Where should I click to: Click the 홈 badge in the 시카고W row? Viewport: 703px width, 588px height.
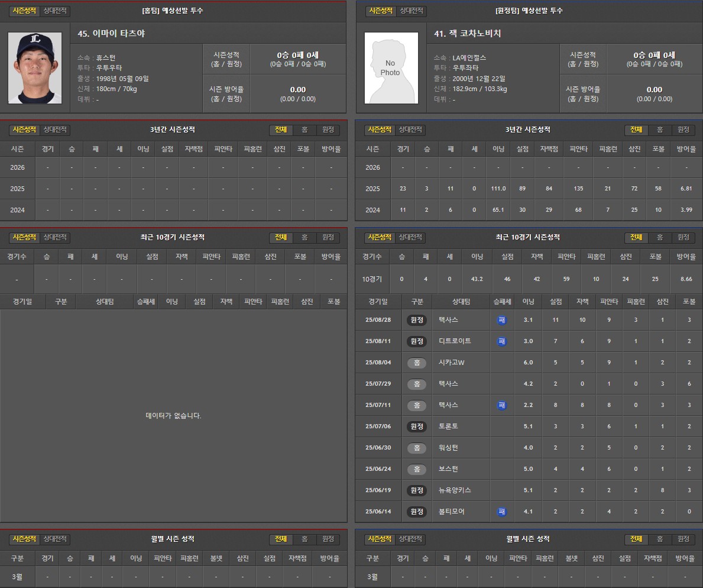416,363
